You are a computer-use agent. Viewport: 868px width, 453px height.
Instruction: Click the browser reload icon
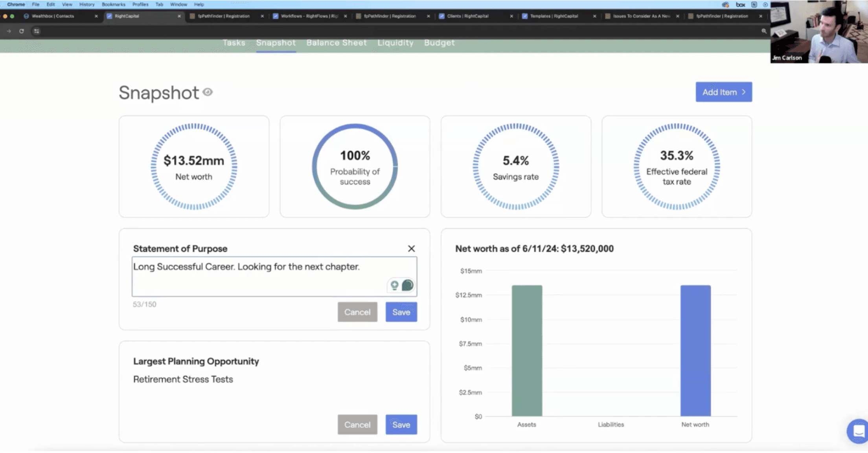pos(22,31)
